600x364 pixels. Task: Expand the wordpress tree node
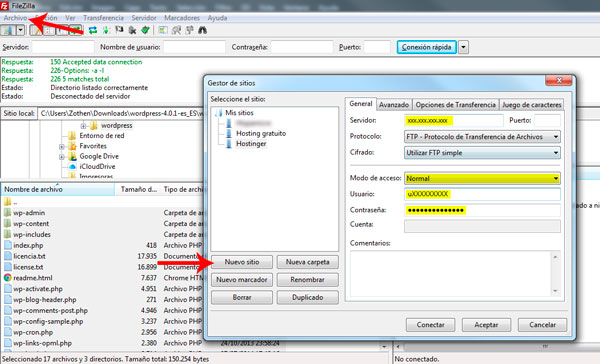click(83, 126)
